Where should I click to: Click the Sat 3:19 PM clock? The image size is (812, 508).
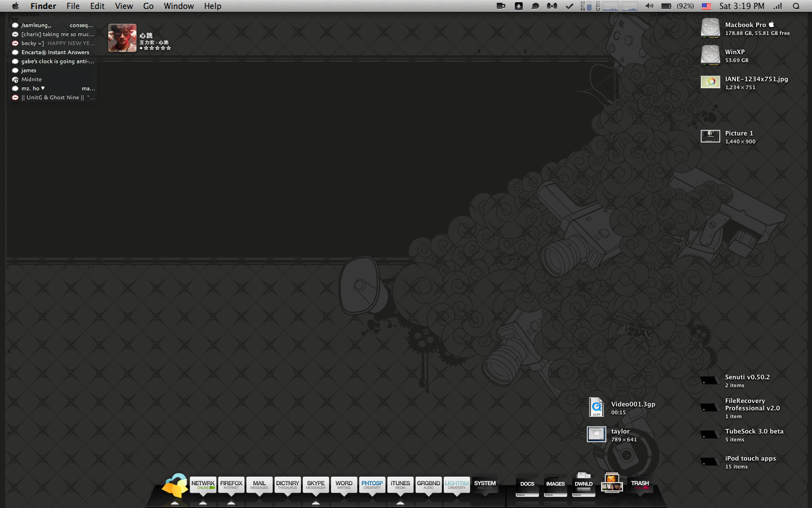pyautogui.click(x=742, y=6)
